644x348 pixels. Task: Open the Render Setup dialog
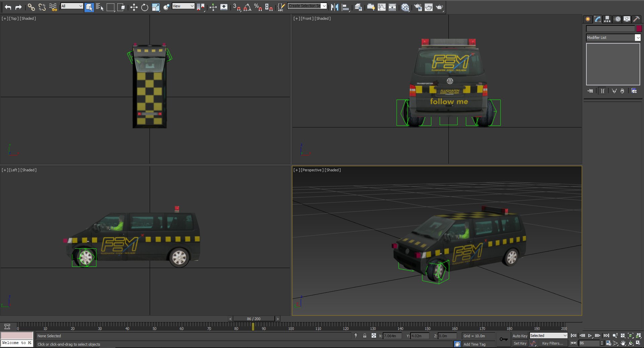(418, 7)
